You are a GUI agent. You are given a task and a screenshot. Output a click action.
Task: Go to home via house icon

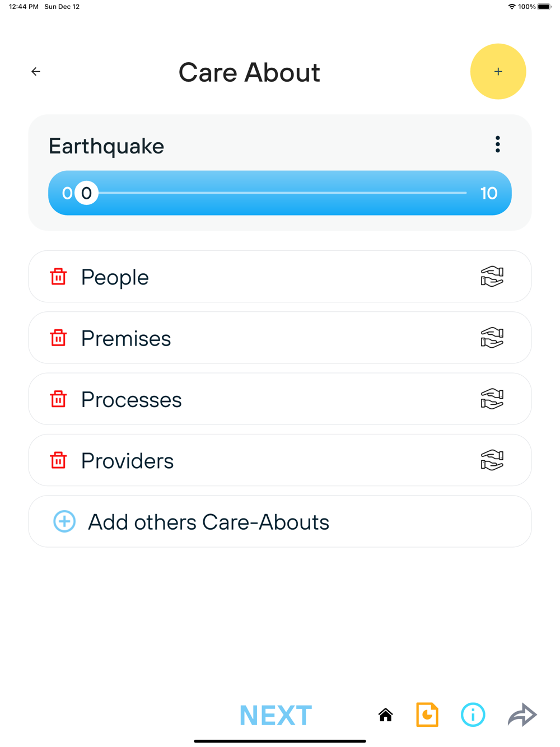pos(385,715)
